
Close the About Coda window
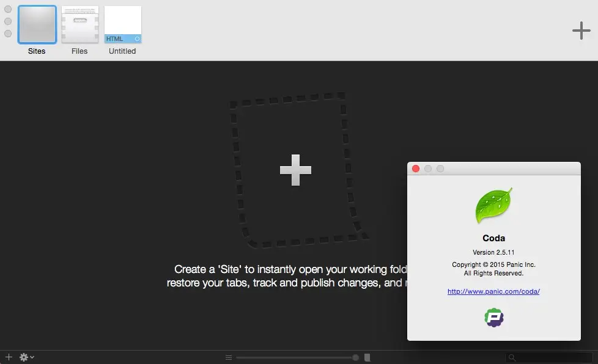point(416,169)
